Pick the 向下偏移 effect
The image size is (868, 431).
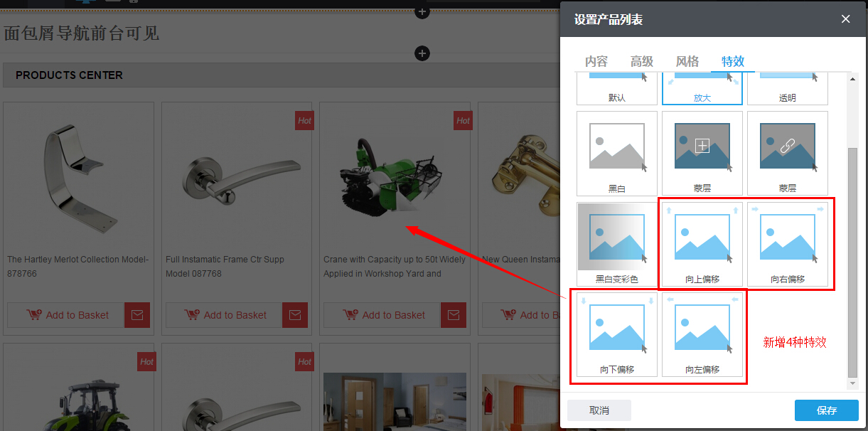click(x=616, y=334)
